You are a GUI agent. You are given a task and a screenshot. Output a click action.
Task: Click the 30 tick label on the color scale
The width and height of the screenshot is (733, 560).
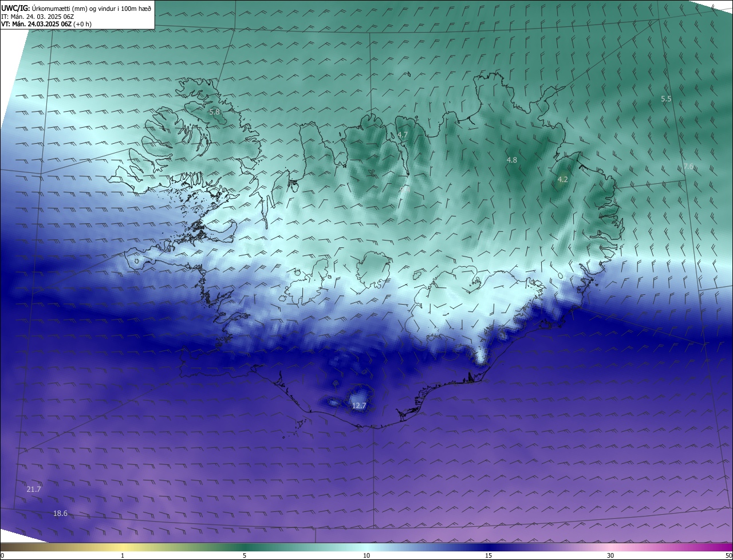610,556
